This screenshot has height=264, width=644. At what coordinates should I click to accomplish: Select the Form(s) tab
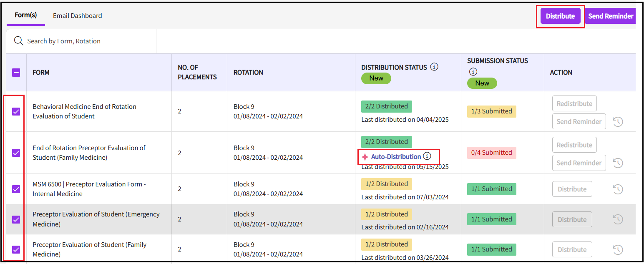tap(26, 15)
